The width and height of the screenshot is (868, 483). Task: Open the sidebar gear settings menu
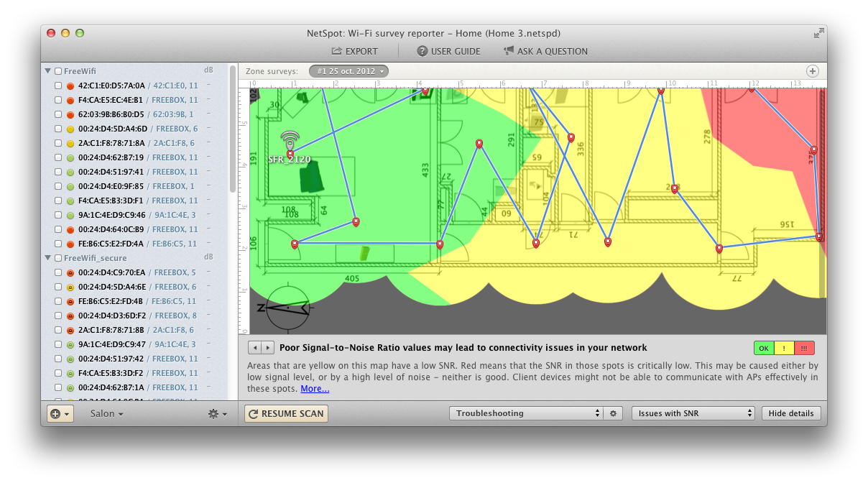pos(217,414)
